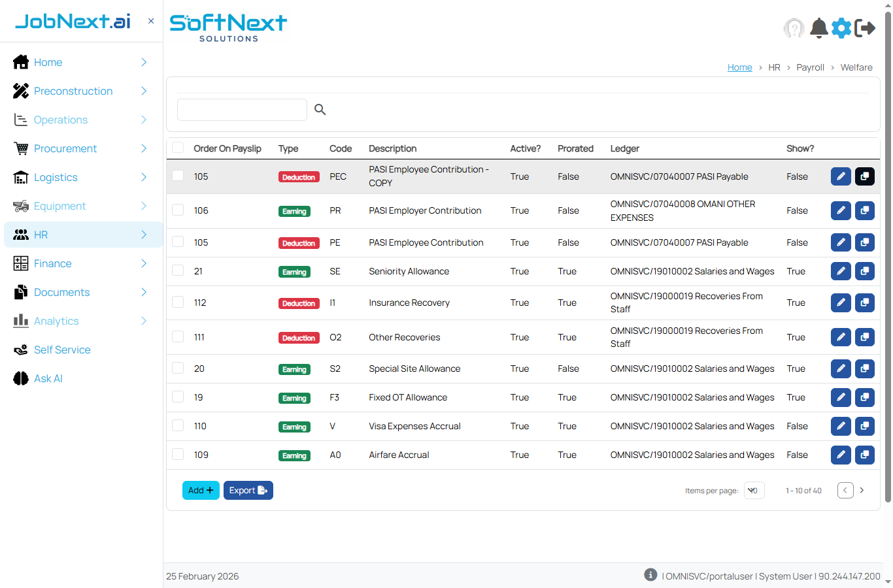Viewport: 893px width, 588px height.
Task: Open Self Service in sidebar
Action: tap(62, 350)
